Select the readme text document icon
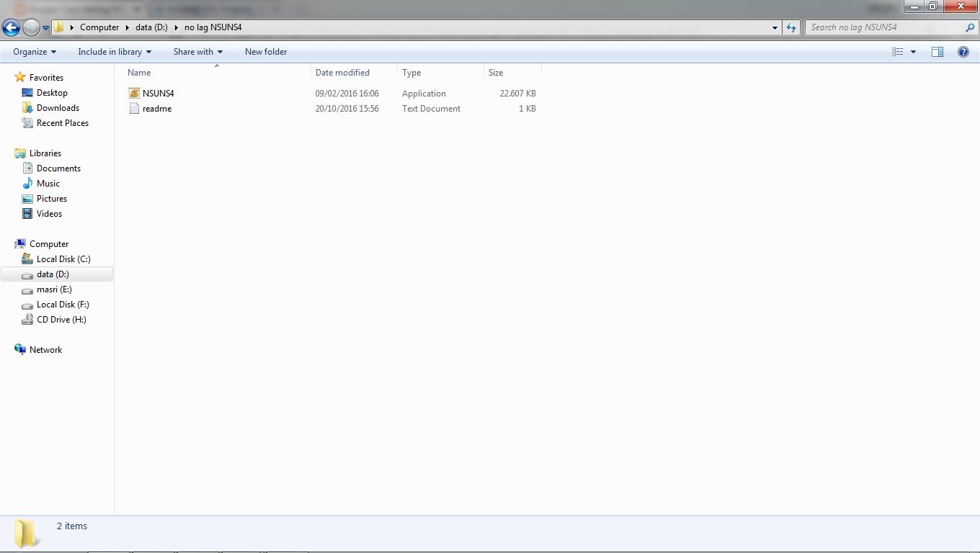This screenshot has height=553, width=980. tap(134, 108)
